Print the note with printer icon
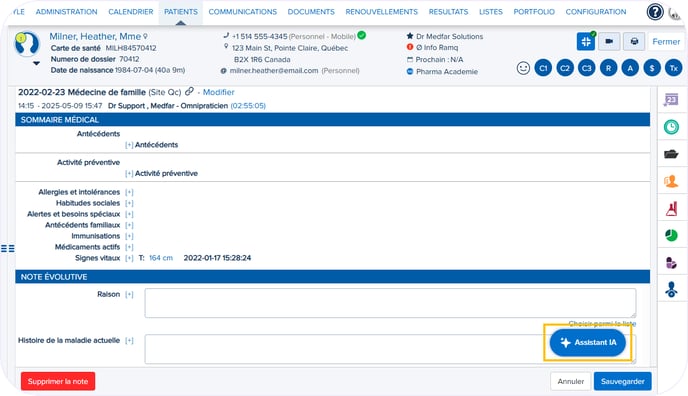The width and height of the screenshot is (688, 396). coord(634,41)
